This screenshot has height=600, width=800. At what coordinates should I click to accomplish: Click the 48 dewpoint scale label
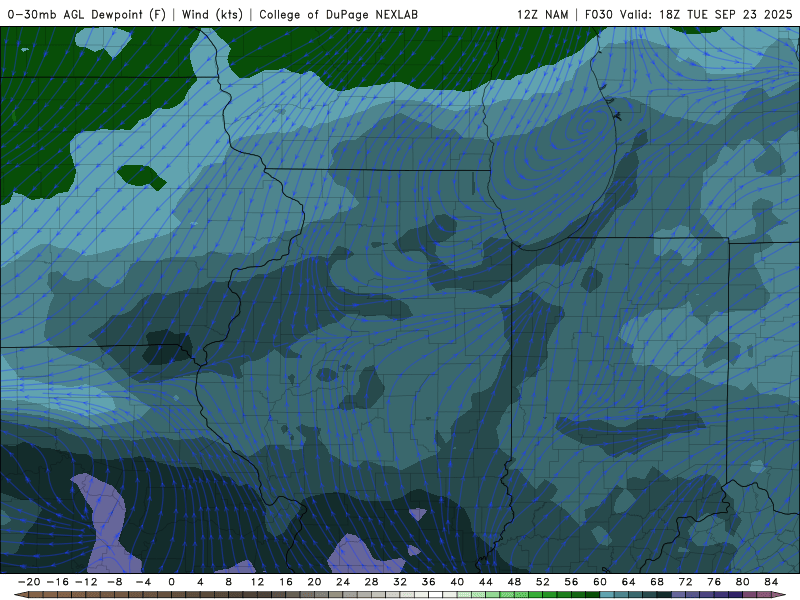pyautogui.click(x=514, y=582)
